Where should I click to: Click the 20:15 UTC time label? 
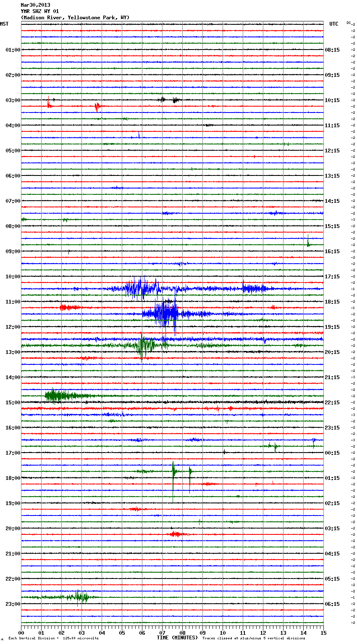(x=332, y=352)
